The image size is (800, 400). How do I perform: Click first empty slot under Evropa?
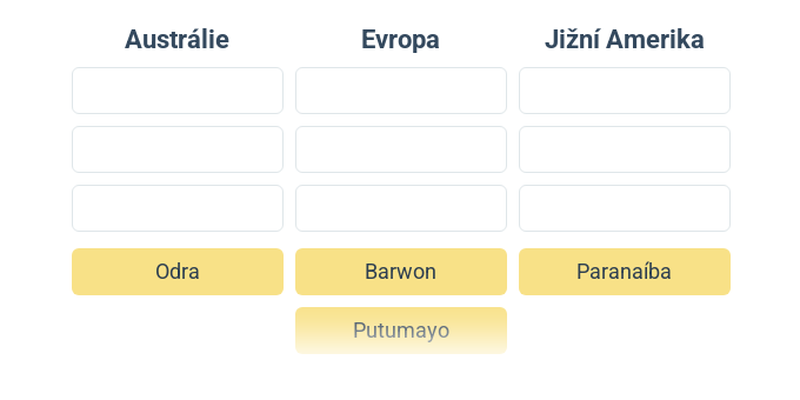coord(401,90)
